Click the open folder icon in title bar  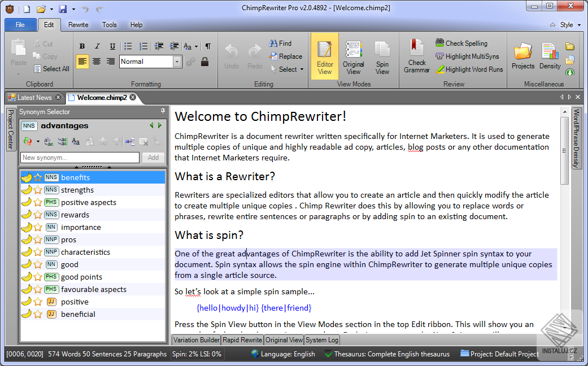(x=41, y=9)
